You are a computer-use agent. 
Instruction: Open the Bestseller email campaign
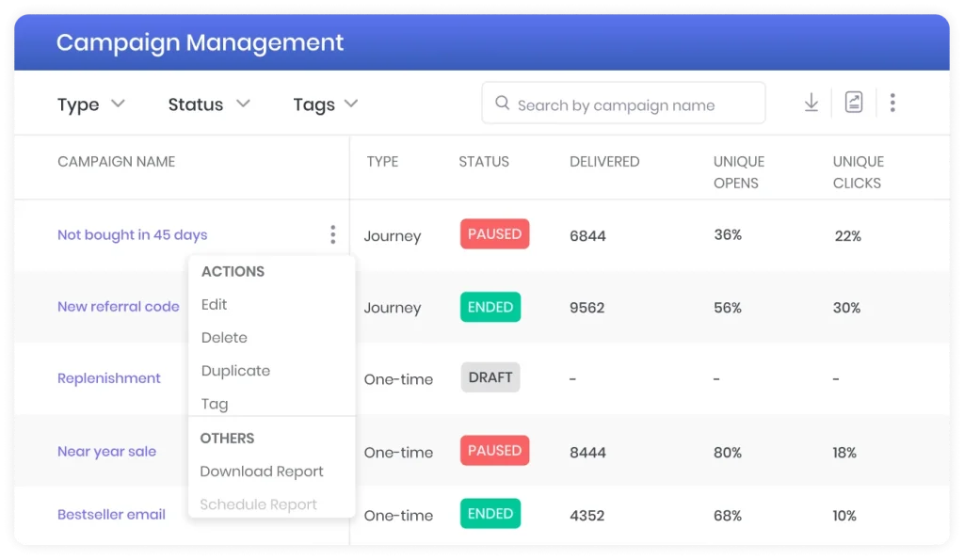(x=111, y=515)
